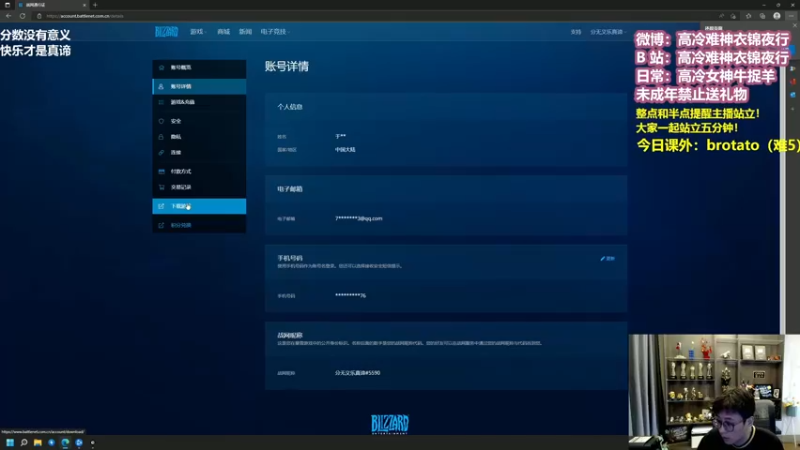This screenshot has width=800, height=450.
Task: Open the card icon payment methods item
Action: pyautogui.click(x=199, y=171)
